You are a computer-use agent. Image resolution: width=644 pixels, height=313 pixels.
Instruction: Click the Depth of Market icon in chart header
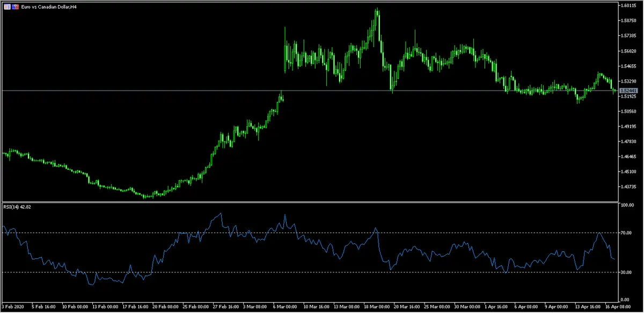point(8,7)
